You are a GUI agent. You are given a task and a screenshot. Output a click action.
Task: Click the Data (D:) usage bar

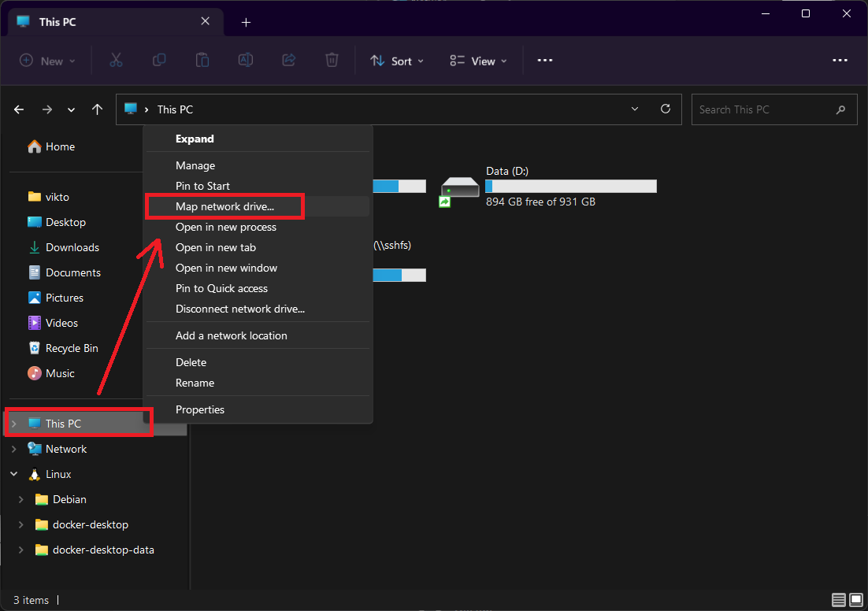coord(571,187)
